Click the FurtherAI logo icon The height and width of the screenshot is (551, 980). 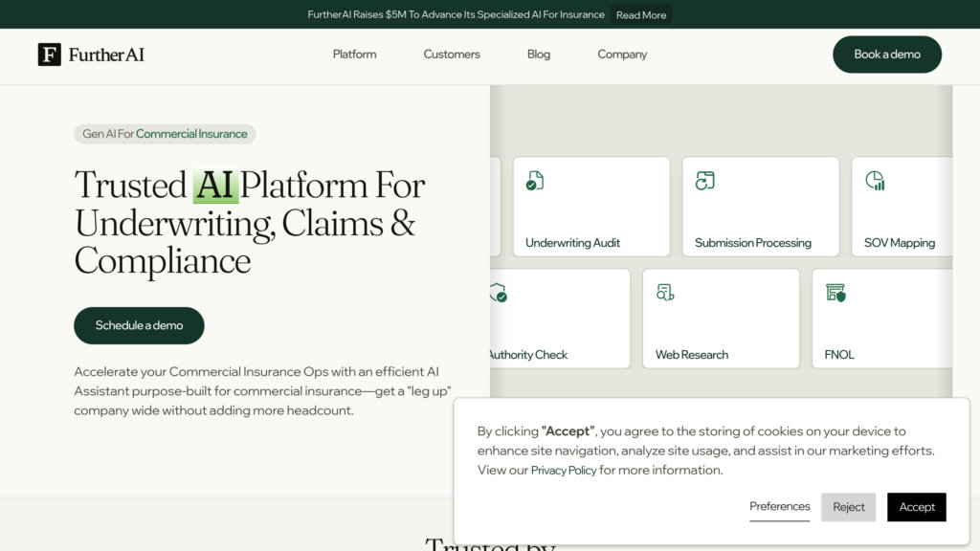50,55
